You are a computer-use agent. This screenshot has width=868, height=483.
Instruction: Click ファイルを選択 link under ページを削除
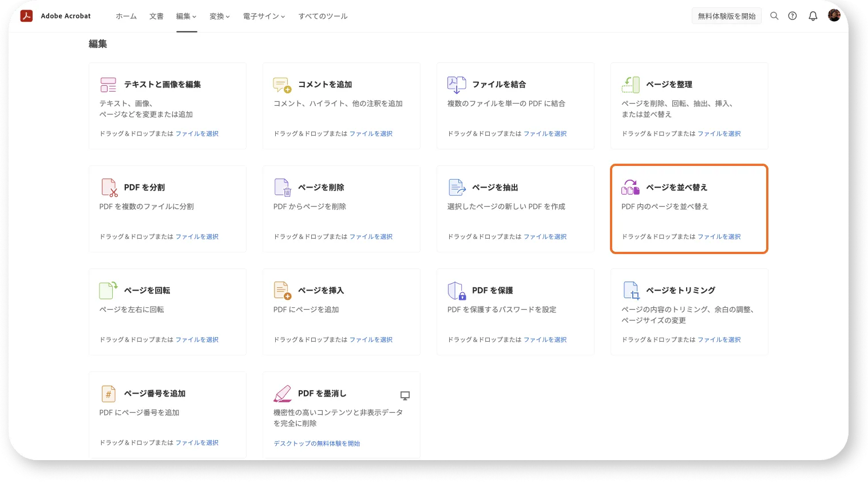[371, 237]
